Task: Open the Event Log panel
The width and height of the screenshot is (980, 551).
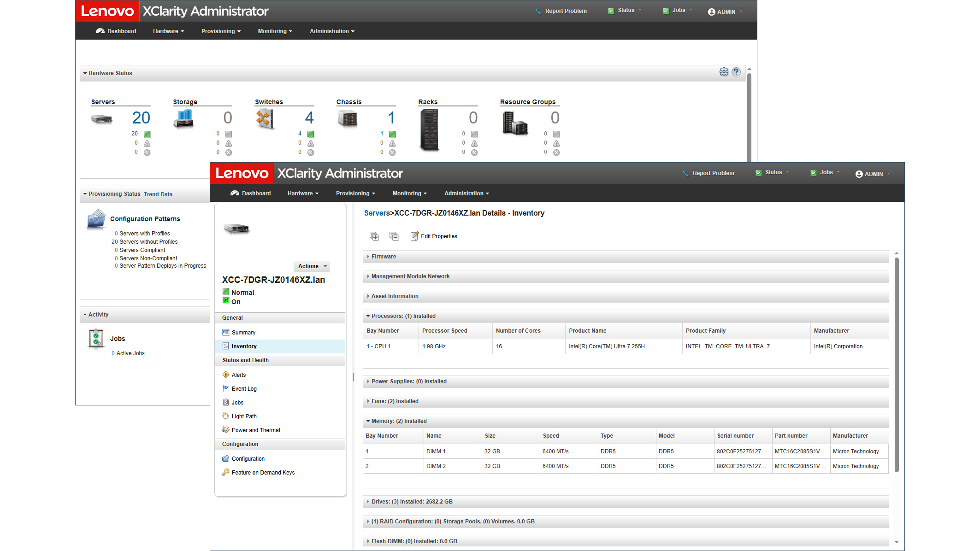Action: 244,388
